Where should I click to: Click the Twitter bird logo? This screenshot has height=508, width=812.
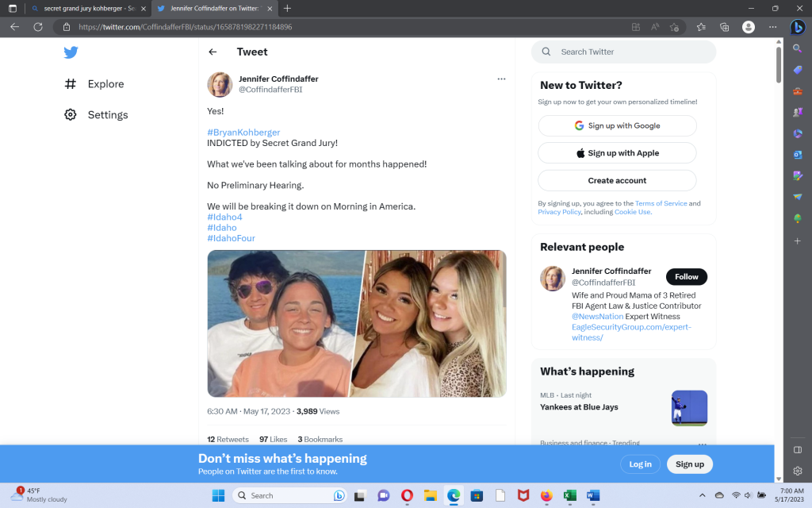(71, 52)
